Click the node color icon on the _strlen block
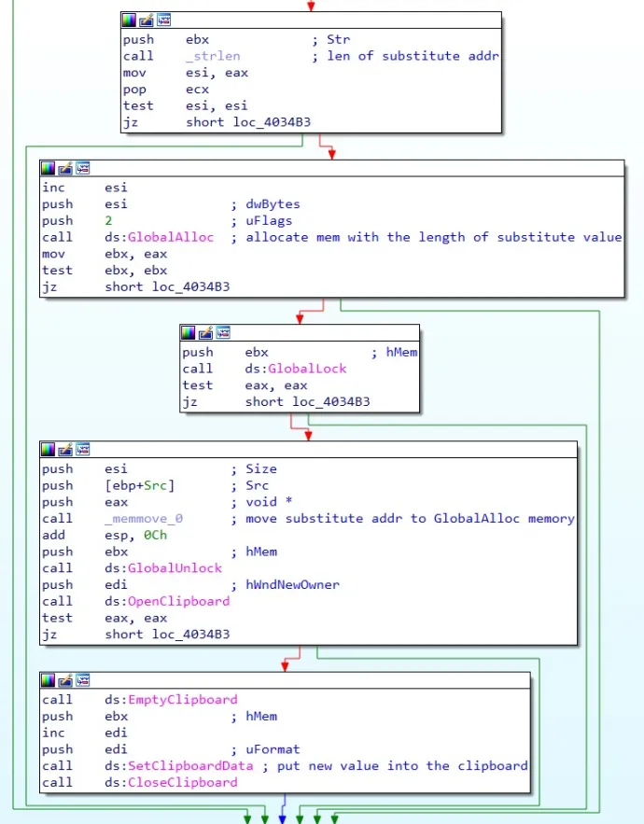The height and width of the screenshot is (824, 644). point(130,20)
